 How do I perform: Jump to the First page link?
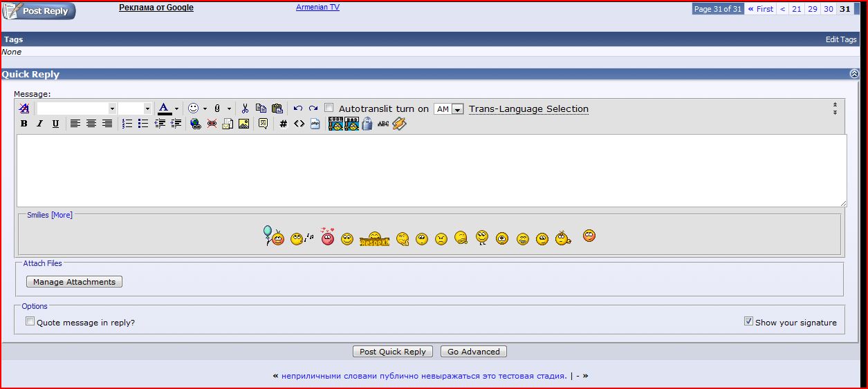click(761, 9)
